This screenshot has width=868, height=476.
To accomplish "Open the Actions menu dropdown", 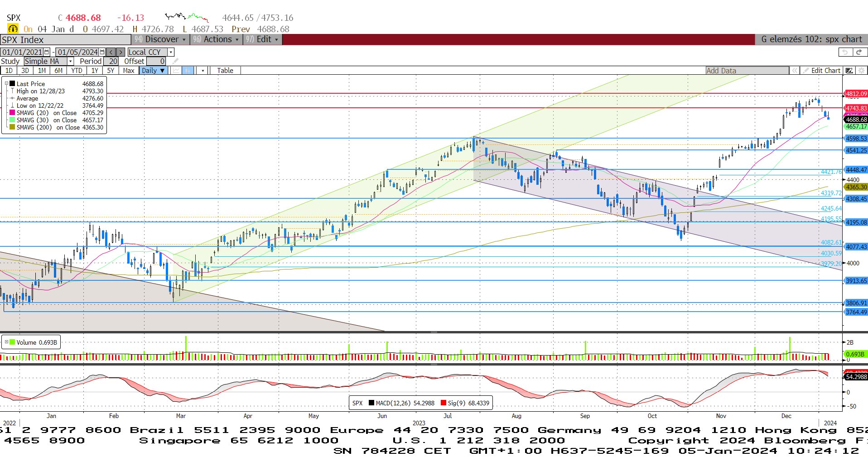I will coord(216,39).
